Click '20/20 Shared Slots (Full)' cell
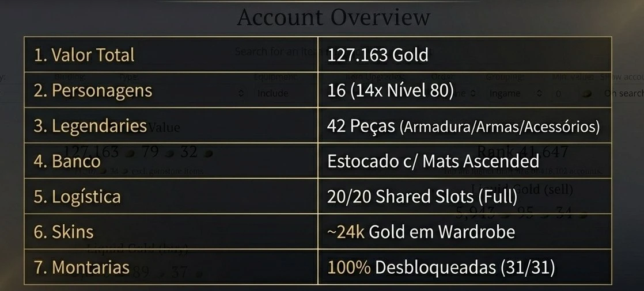The height and width of the screenshot is (291, 644). (422, 197)
